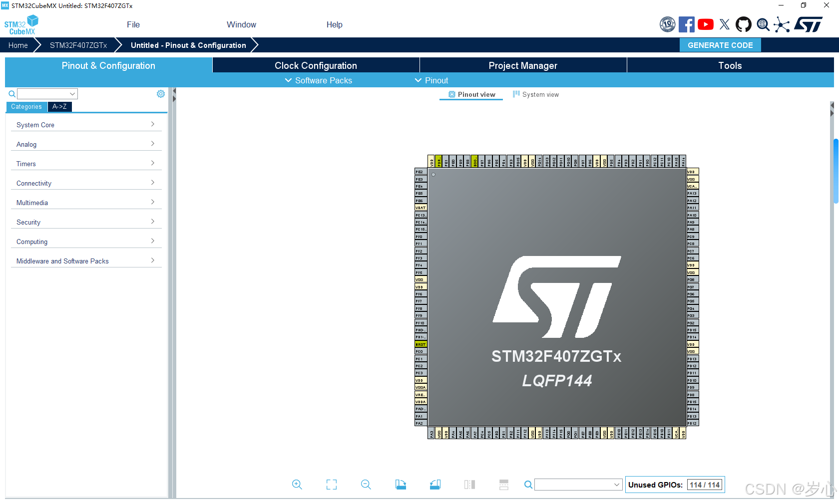Select the PA13 pin on chip
839x504 pixels.
tap(692, 193)
